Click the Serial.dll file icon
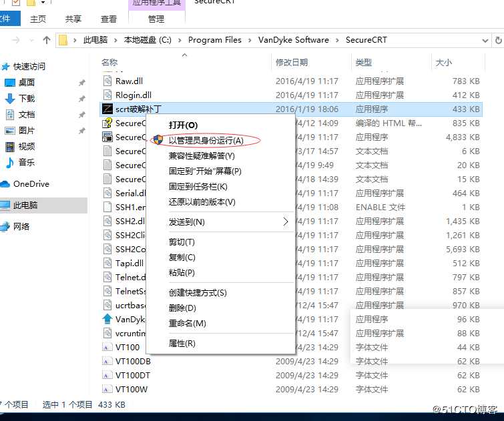This screenshot has width=504, height=421. coord(107,193)
